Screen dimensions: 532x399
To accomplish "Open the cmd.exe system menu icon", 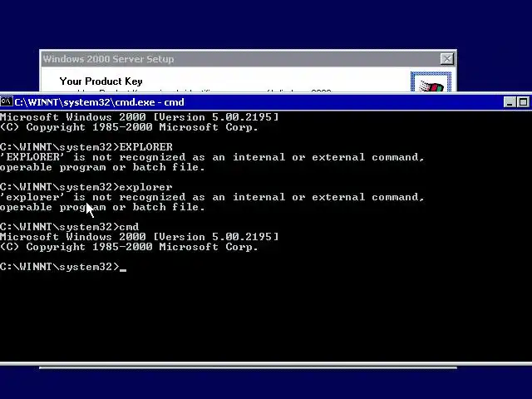I will (x=7, y=101).
